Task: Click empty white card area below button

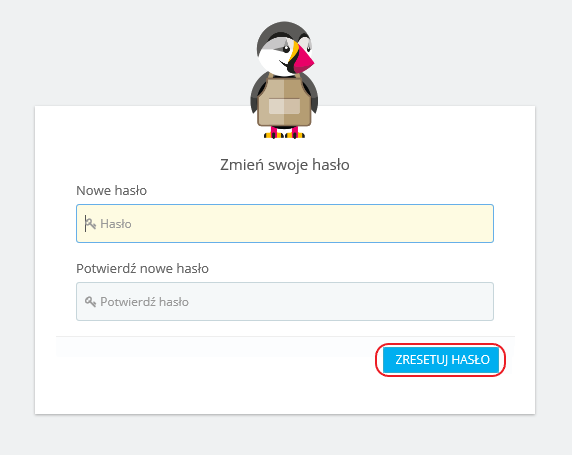Action: 285,396
